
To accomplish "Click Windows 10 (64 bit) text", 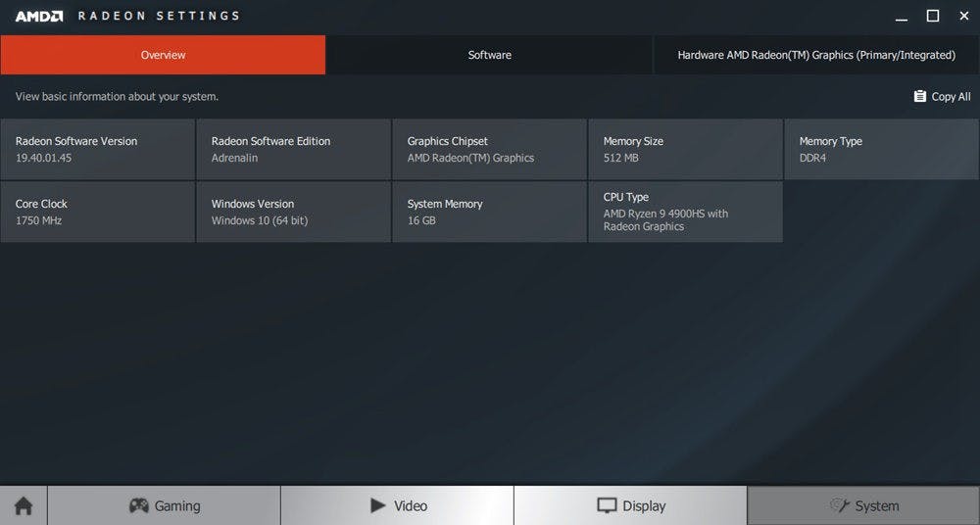I will (x=260, y=220).
